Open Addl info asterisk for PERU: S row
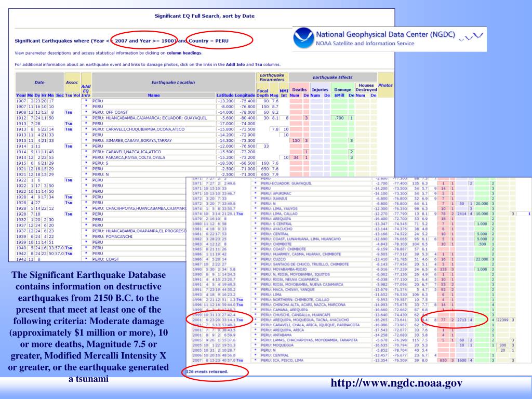This screenshot has height=399, width=532. (x=86, y=163)
